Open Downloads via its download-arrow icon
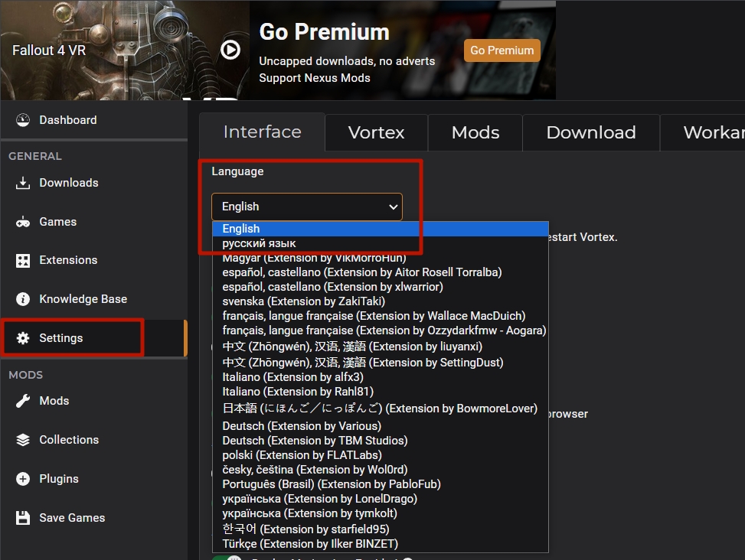Image resolution: width=745 pixels, height=560 pixels. (23, 183)
